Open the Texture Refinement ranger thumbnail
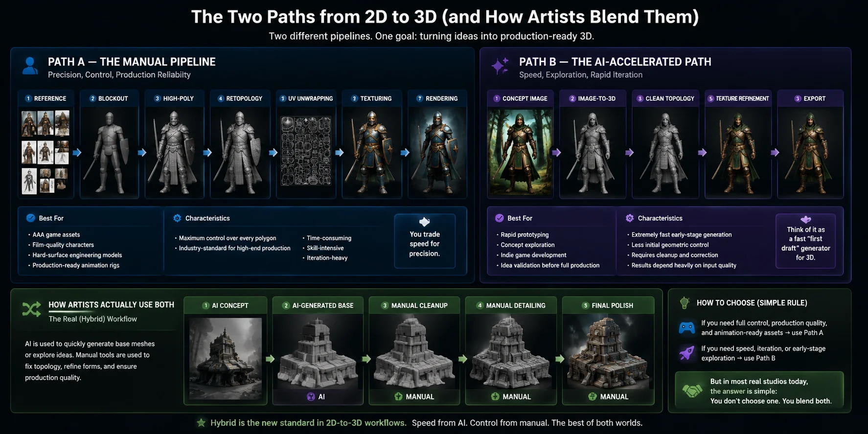The height and width of the screenshot is (434, 868). [x=738, y=152]
